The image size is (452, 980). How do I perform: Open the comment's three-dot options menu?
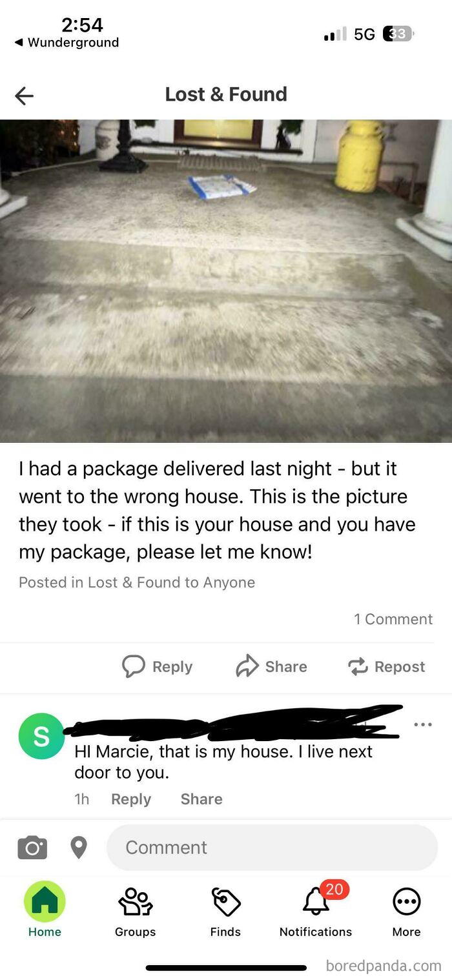point(423,724)
